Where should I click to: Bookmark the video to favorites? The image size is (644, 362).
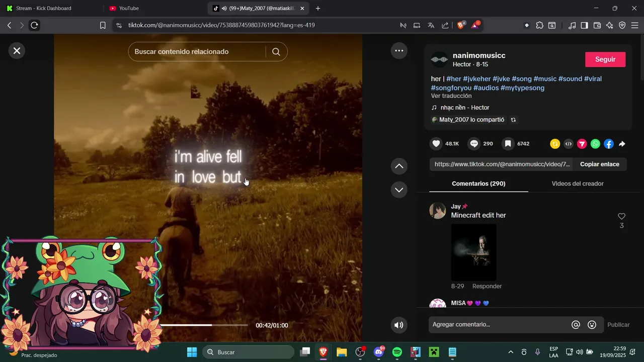508,144
